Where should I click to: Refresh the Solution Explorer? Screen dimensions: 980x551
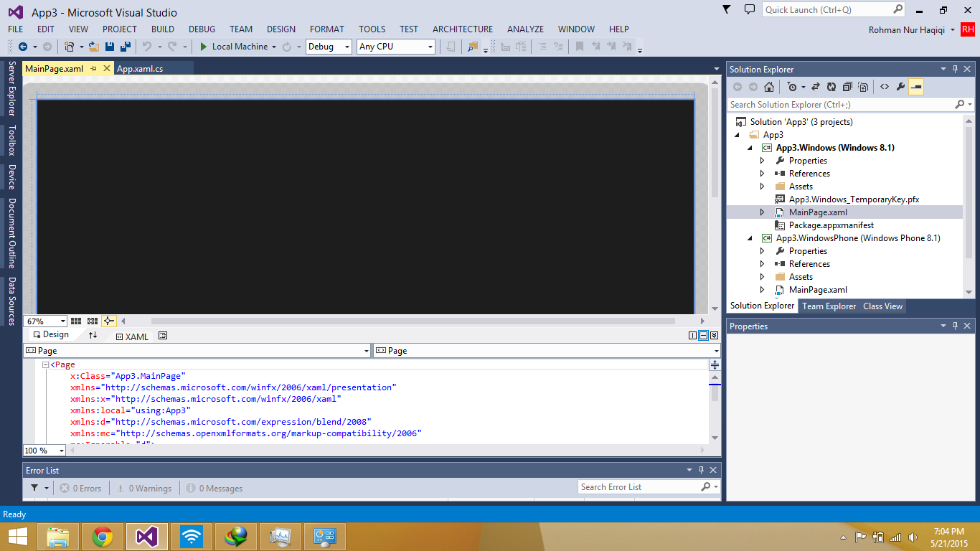click(x=831, y=87)
